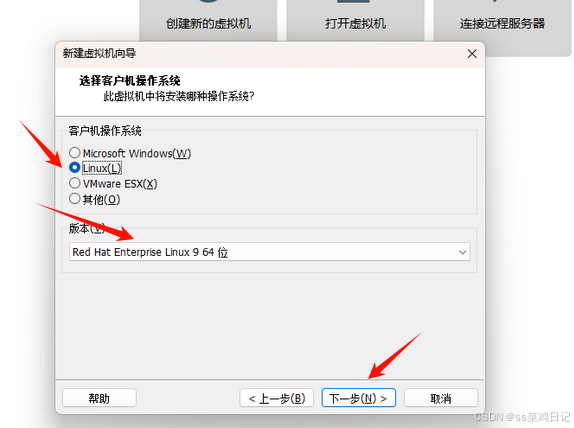
Task: Click the 下一步(N) > button
Action: click(x=358, y=398)
